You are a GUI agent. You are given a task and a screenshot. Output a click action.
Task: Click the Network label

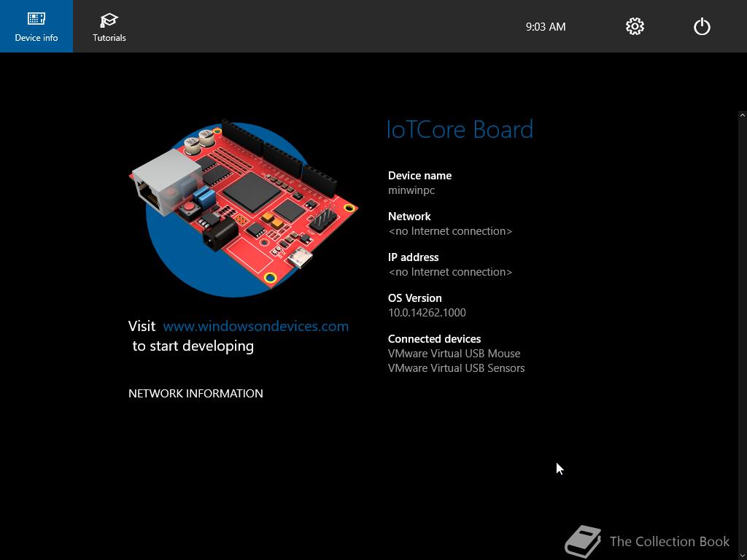409,216
